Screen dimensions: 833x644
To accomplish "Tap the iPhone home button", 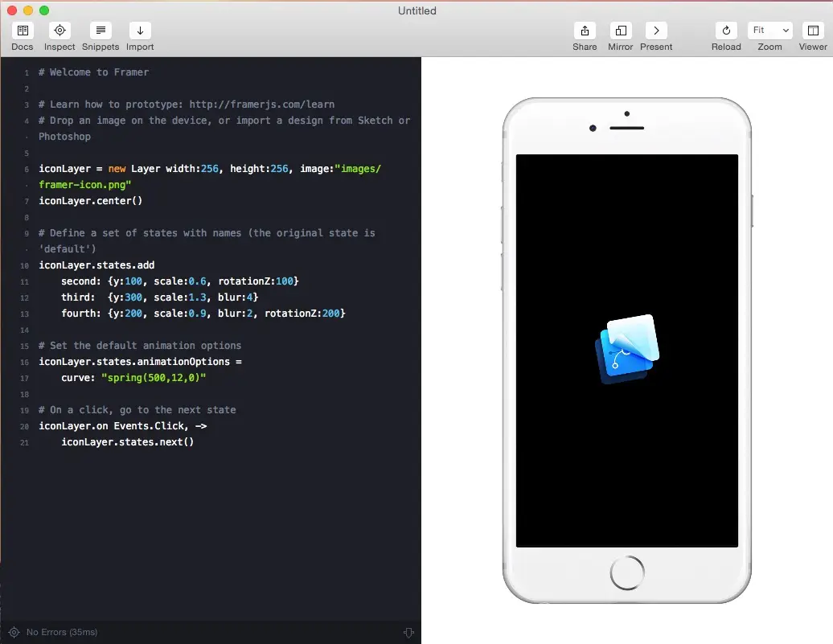I will tap(627, 572).
